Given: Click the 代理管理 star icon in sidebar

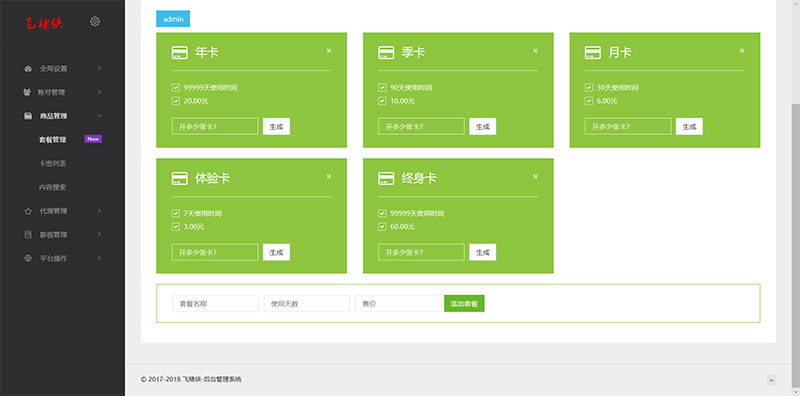Looking at the screenshot, I should click(28, 211).
